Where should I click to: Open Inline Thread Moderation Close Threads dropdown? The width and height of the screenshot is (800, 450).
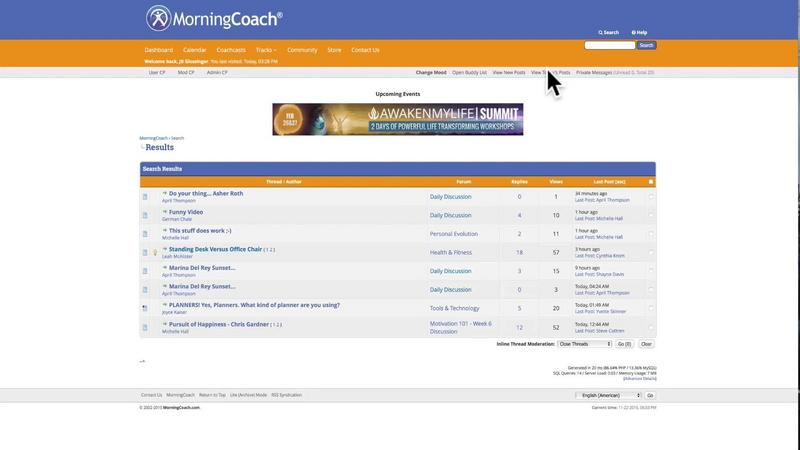point(584,344)
